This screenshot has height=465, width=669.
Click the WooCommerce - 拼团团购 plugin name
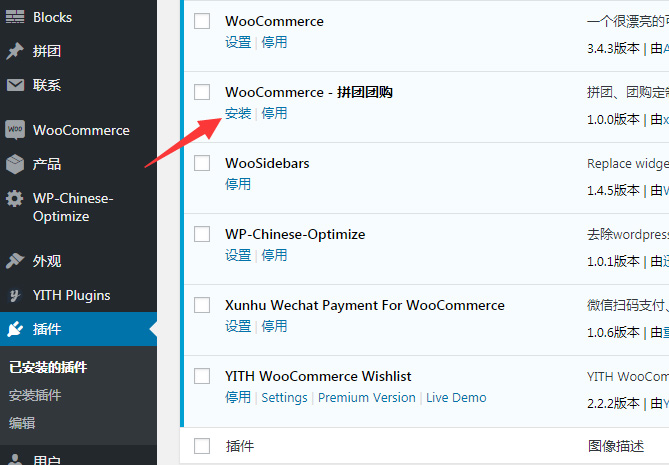pyautogui.click(x=309, y=92)
